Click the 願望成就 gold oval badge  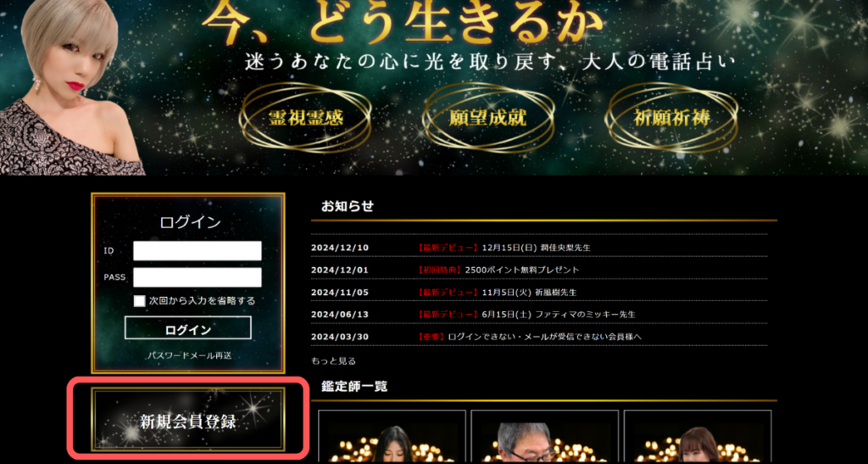tap(487, 118)
